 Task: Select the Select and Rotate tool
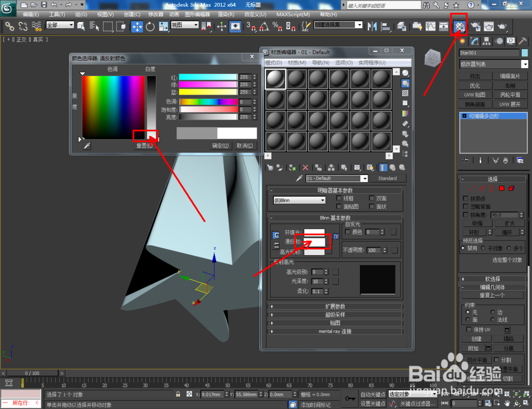click(150, 27)
